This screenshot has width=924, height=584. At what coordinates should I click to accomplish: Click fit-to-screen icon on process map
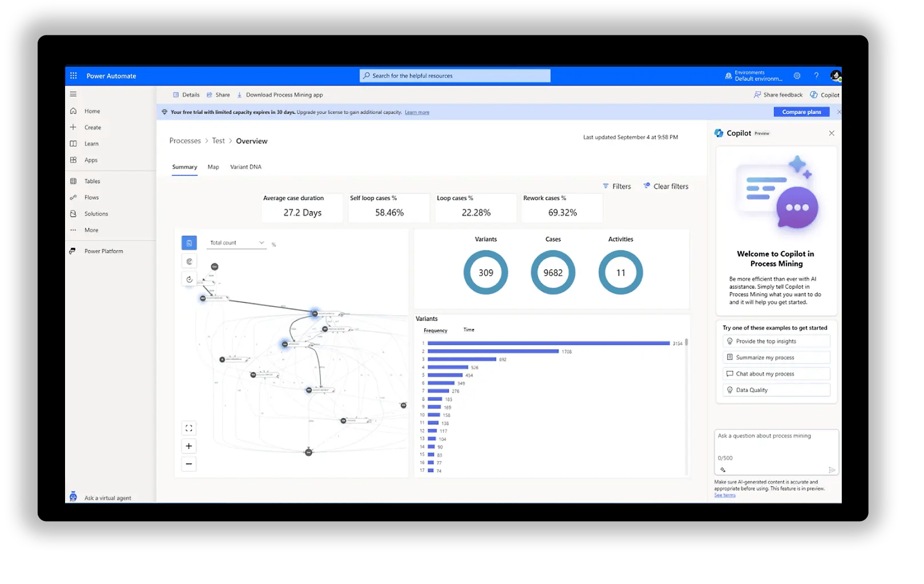(189, 428)
